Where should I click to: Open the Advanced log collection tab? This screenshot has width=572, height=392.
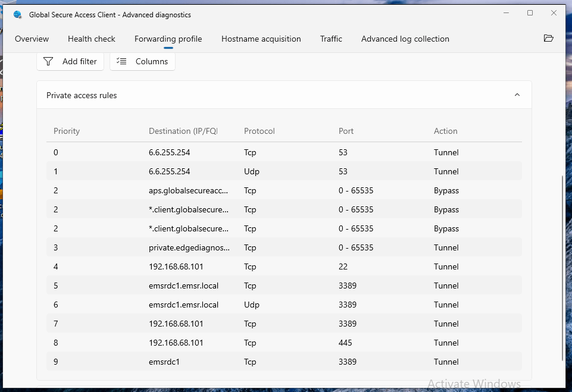405,39
